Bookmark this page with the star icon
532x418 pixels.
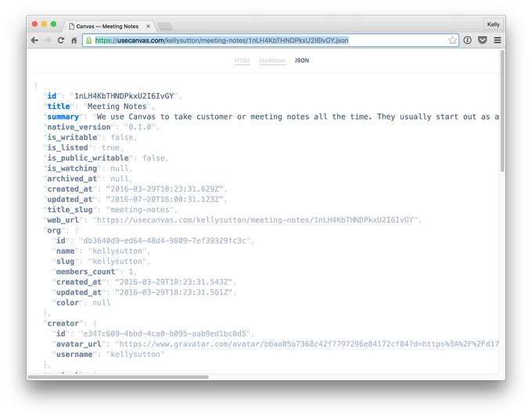452,41
